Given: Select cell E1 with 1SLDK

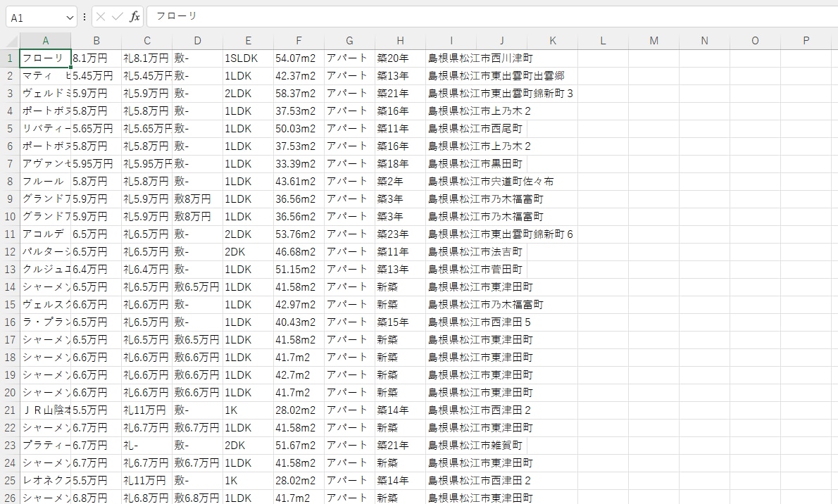Looking at the screenshot, I should 248,58.
